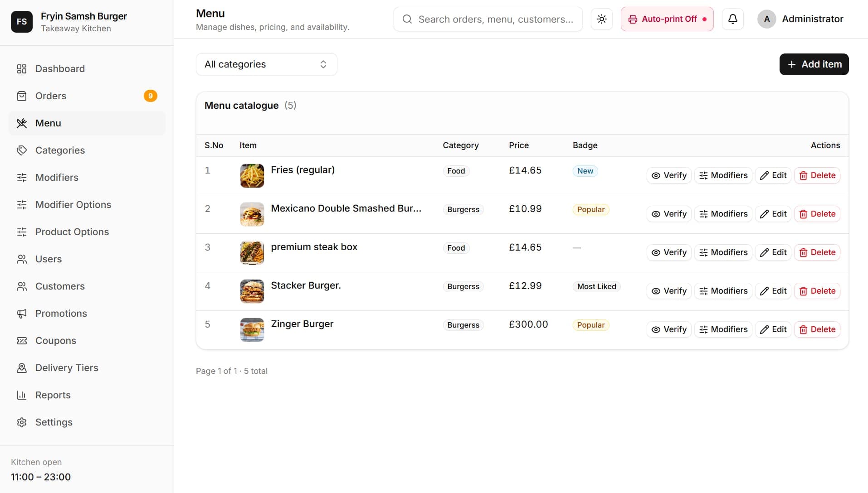
Task: Click the Add item button
Action: (x=814, y=64)
